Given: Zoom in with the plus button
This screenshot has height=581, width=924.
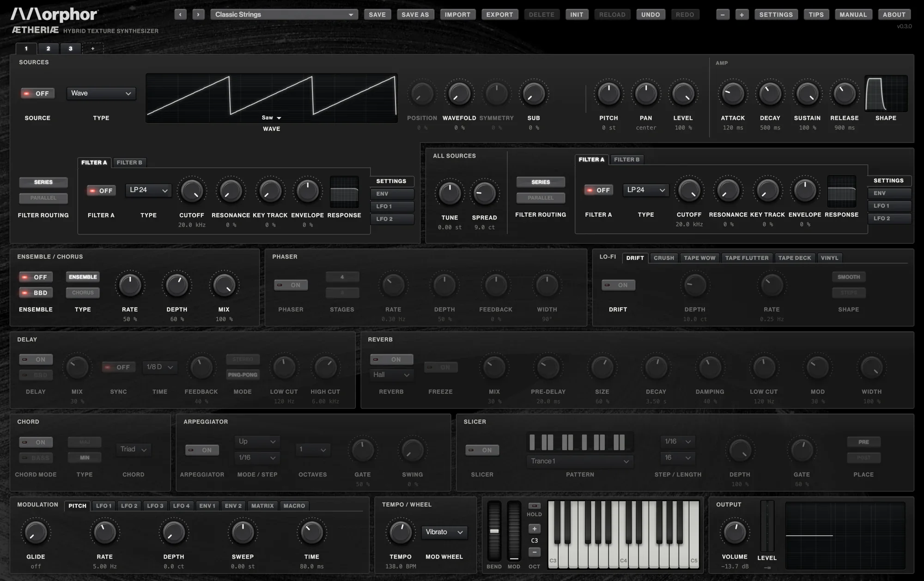Looking at the screenshot, I should point(742,14).
